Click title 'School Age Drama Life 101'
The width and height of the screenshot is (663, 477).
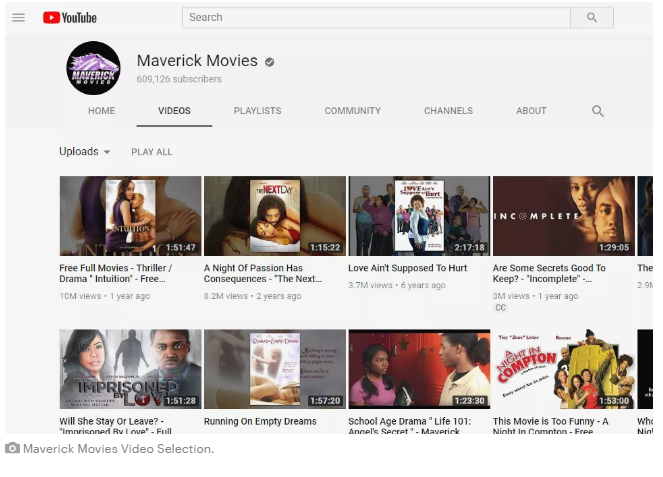409,426
